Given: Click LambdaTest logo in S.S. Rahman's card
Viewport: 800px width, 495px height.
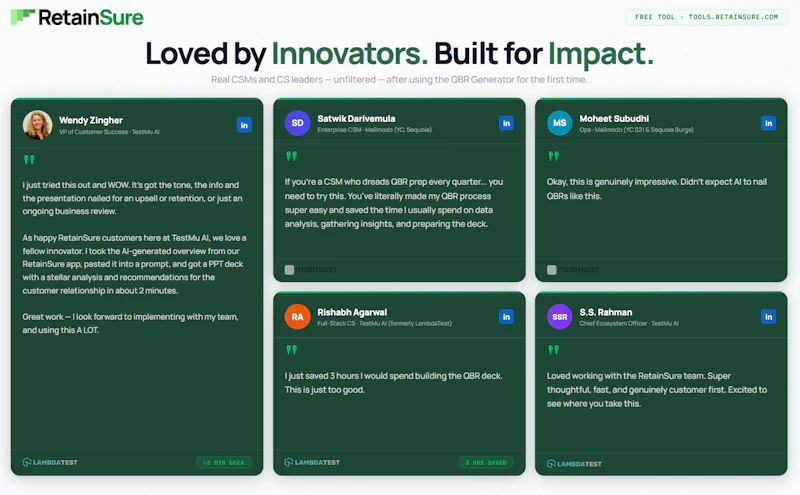Looking at the screenshot, I should pos(574,464).
